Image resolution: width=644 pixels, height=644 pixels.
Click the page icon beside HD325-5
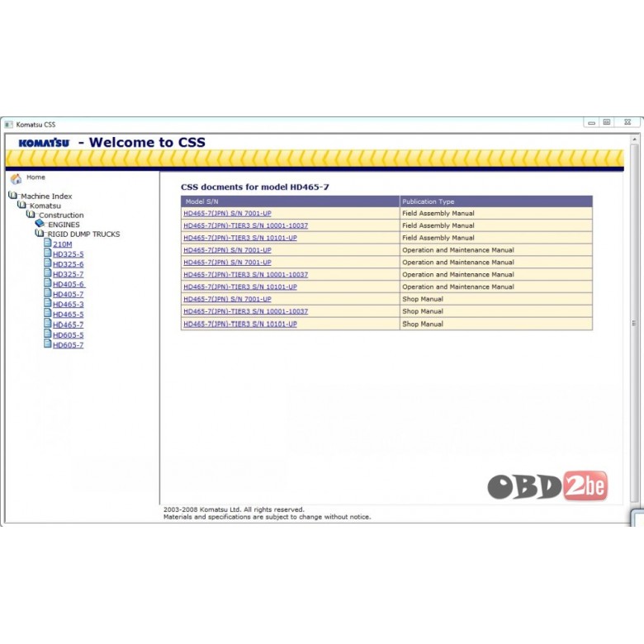pos(48,253)
